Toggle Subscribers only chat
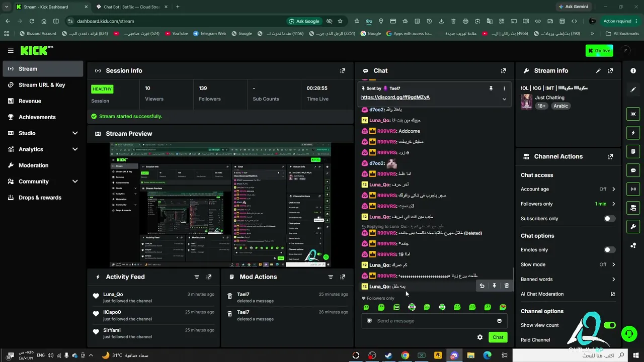 [609, 219]
